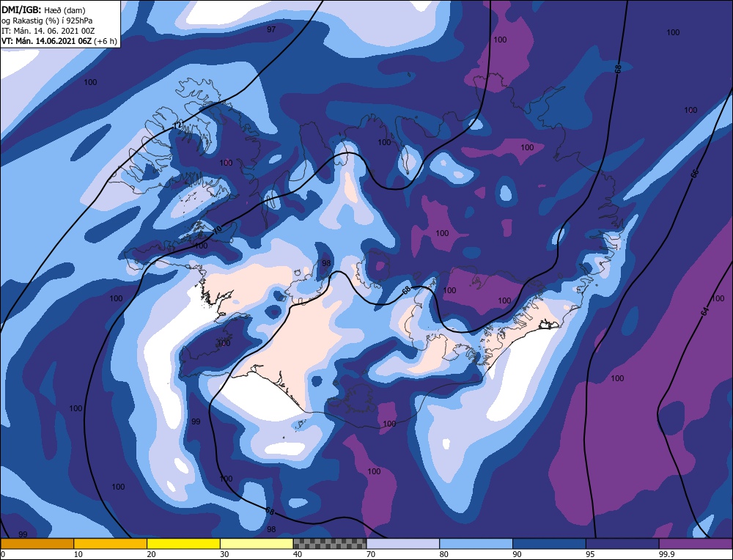This screenshot has width=733, height=560.
Task: Click the '72' contour line label
Action: click(177, 125)
